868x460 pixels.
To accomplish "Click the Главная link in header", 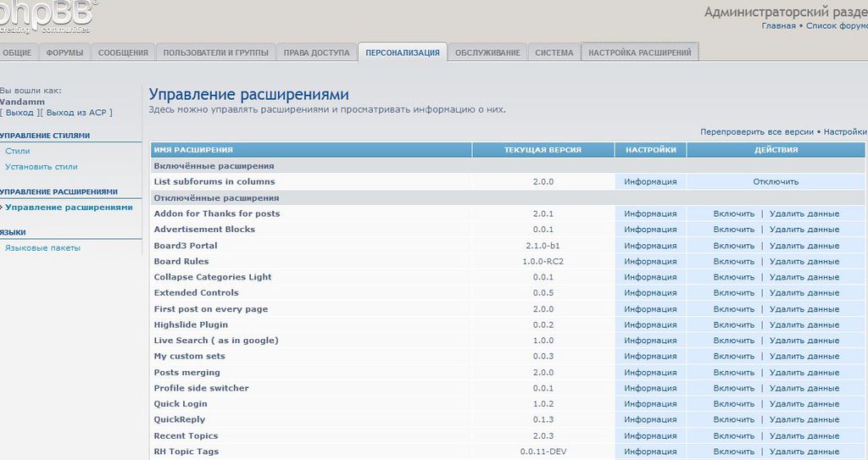I will coord(778,26).
